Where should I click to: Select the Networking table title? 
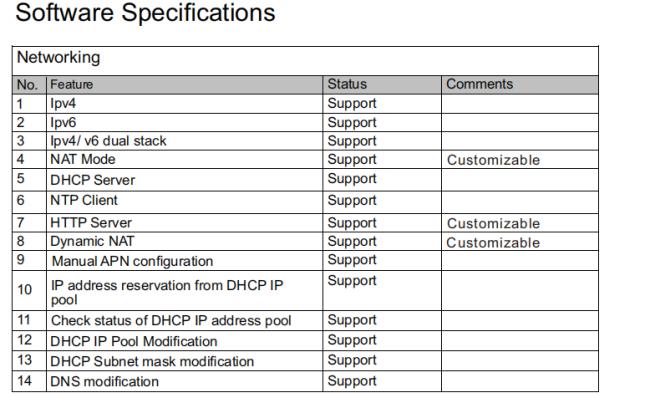tap(58, 58)
